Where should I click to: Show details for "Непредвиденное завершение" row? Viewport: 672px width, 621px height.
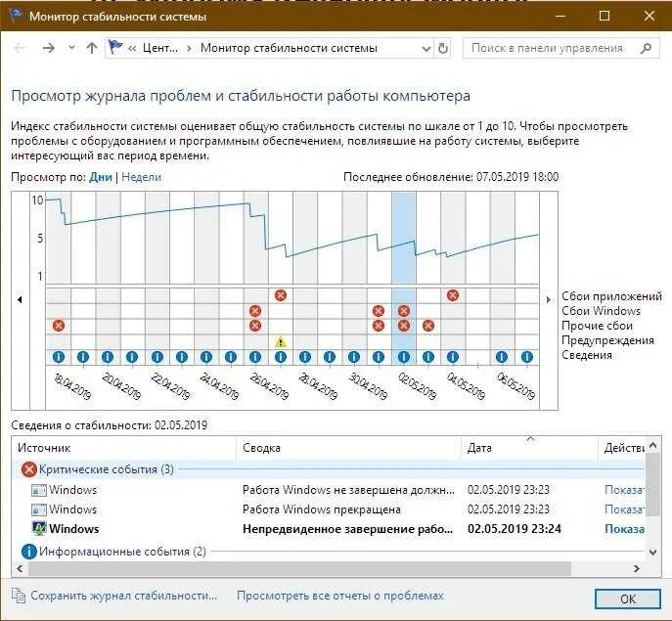point(624,529)
